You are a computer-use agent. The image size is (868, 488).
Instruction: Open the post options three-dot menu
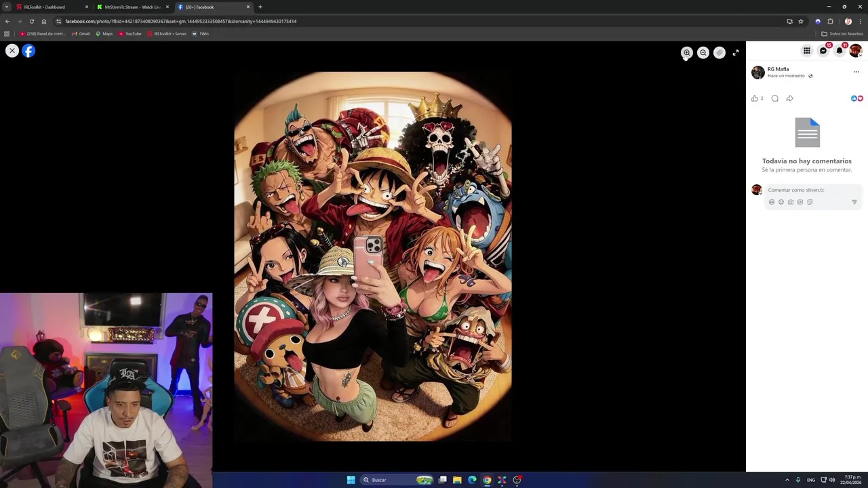pyautogui.click(x=856, y=72)
